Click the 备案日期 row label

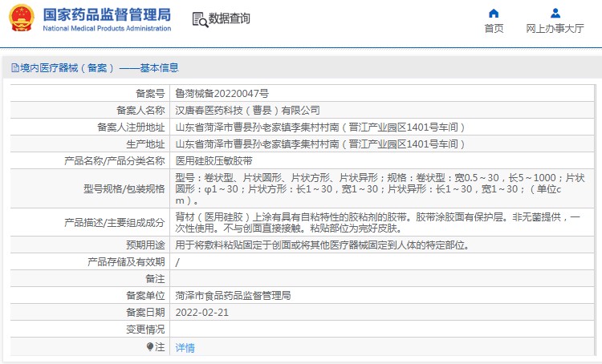tap(145, 313)
